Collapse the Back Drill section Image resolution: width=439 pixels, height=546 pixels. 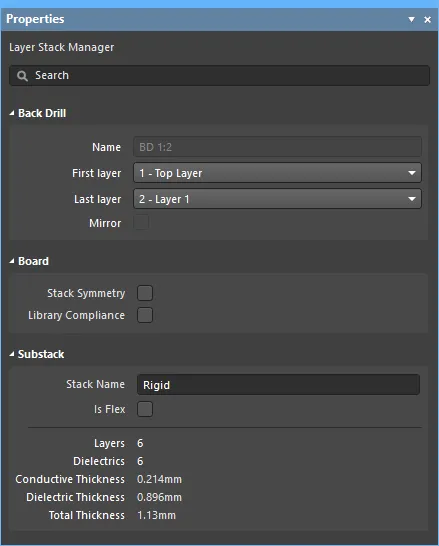[x=12, y=113]
